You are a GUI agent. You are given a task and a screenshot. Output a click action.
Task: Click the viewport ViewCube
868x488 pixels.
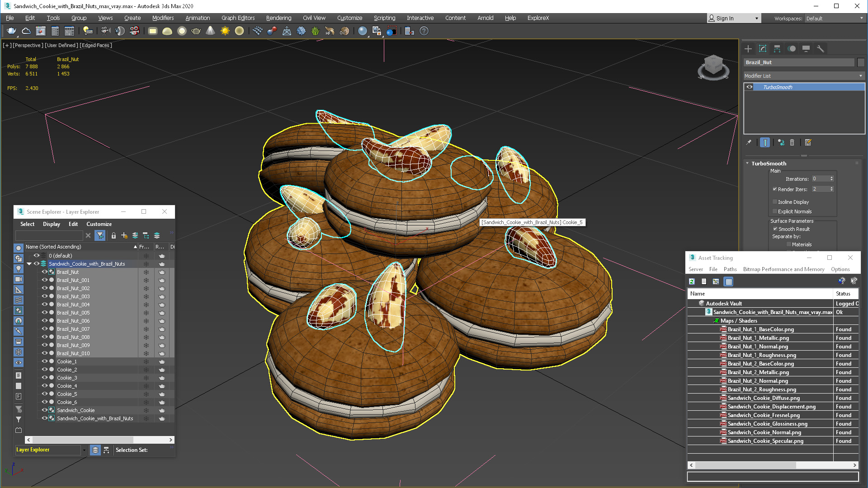point(713,67)
